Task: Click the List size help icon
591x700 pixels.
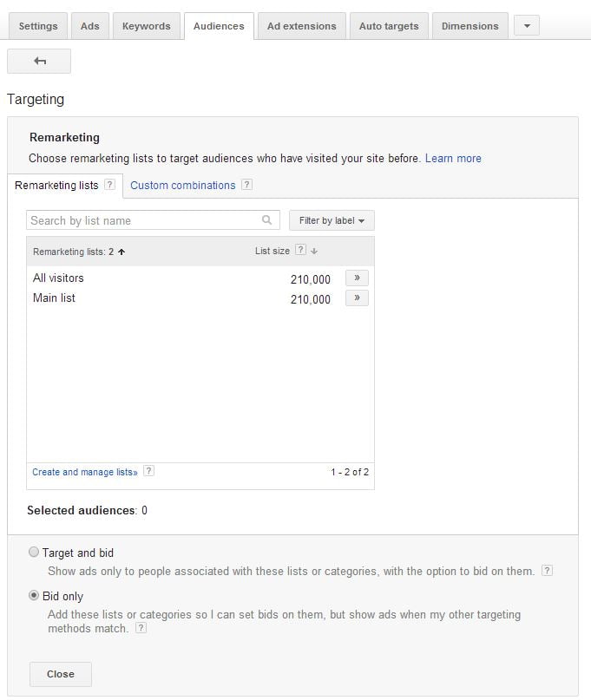Action: 300,251
